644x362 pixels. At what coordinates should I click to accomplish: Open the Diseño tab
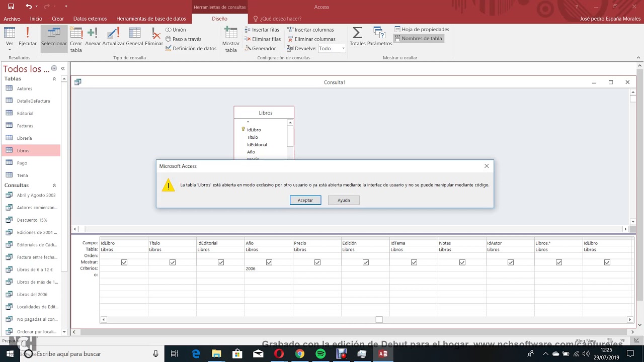(x=219, y=19)
